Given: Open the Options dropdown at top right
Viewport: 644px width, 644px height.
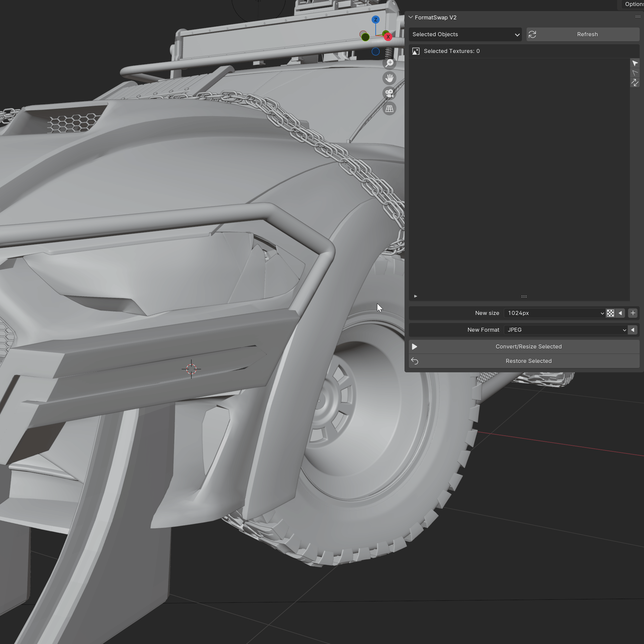Looking at the screenshot, I should (633, 4).
